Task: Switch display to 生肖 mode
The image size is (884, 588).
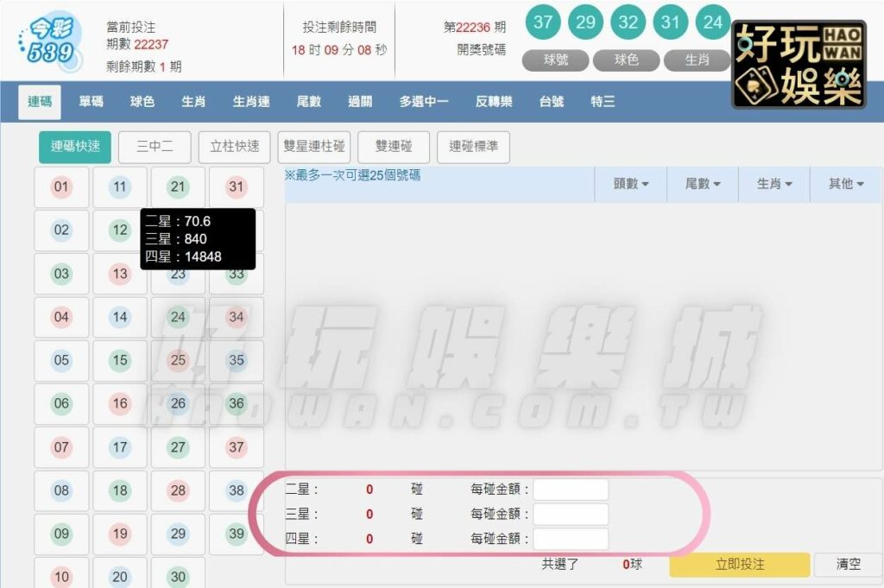Action: [x=697, y=60]
